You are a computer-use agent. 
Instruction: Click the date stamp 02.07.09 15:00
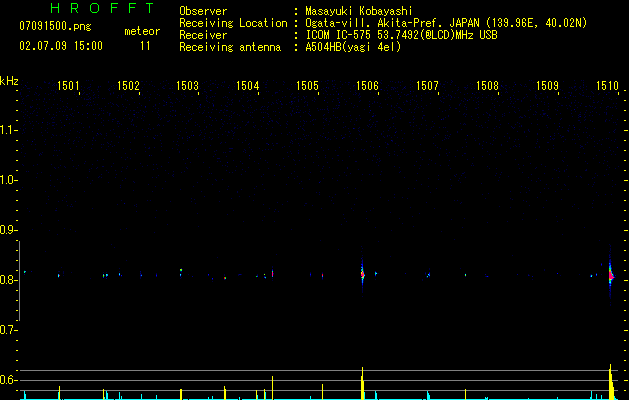pyautogui.click(x=61, y=46)
